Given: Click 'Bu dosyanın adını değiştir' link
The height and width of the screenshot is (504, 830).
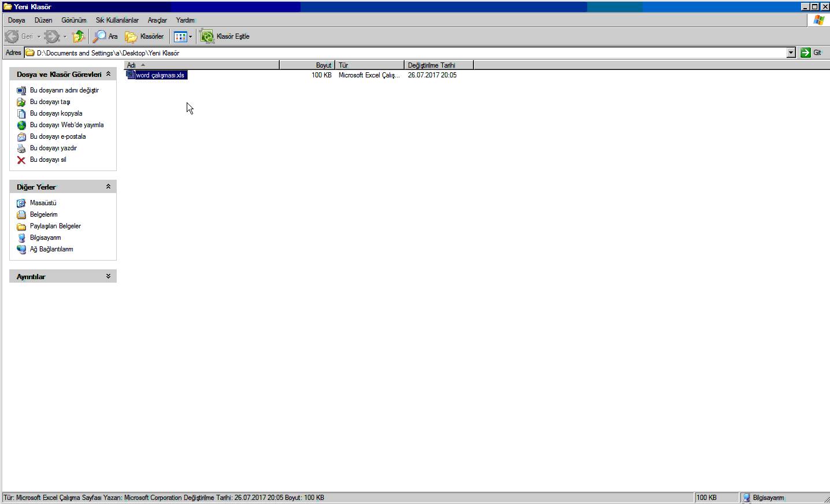Looking at the screenshot, I should pyautogui.click(x=64, y=90).
